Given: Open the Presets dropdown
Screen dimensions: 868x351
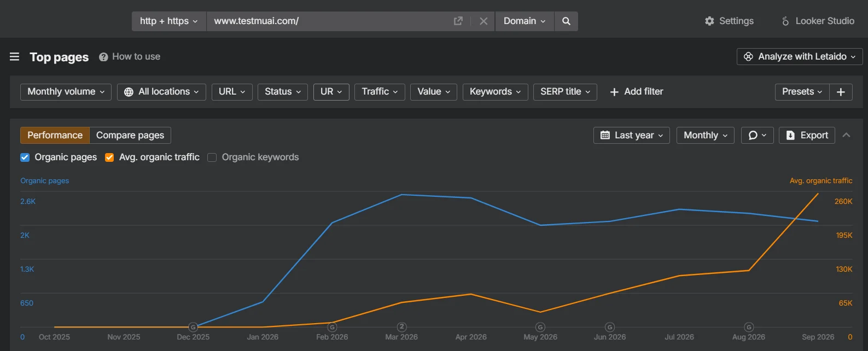Looking at the screenshot, I should point(802,92).
